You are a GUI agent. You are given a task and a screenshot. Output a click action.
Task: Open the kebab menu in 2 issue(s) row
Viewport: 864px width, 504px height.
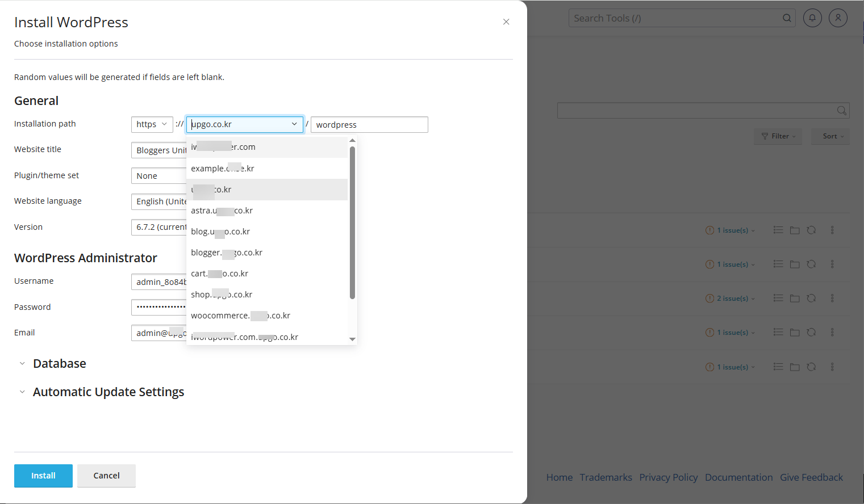832,298
